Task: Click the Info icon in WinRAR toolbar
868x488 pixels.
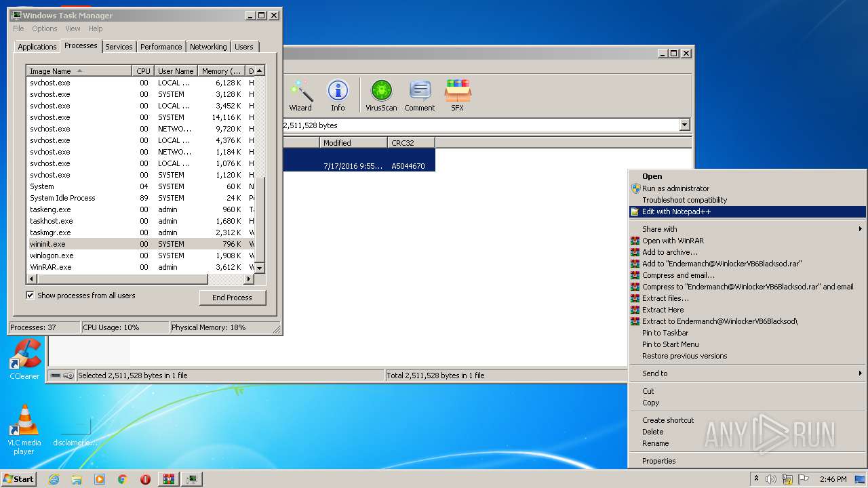Action: tap(338, 96)
